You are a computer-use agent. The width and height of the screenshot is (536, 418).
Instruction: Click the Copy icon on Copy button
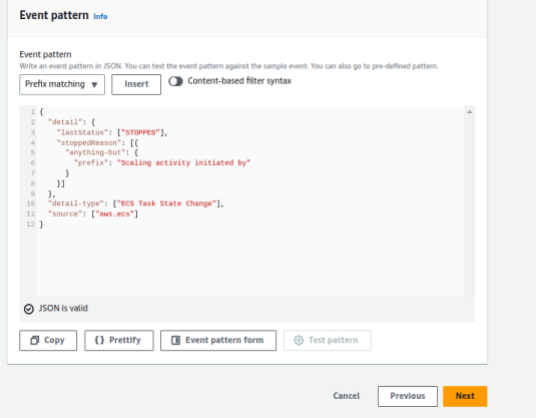35,340
